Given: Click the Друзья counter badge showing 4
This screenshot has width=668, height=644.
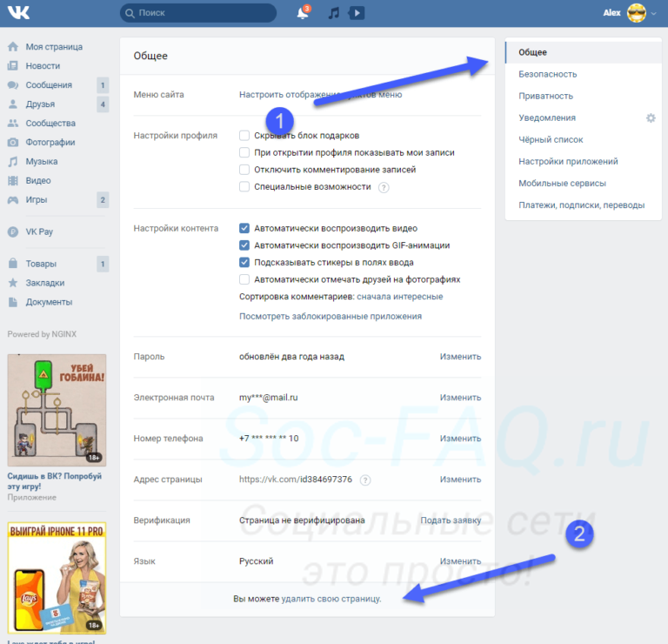Looking at the screenshot, I should (103, 104).
